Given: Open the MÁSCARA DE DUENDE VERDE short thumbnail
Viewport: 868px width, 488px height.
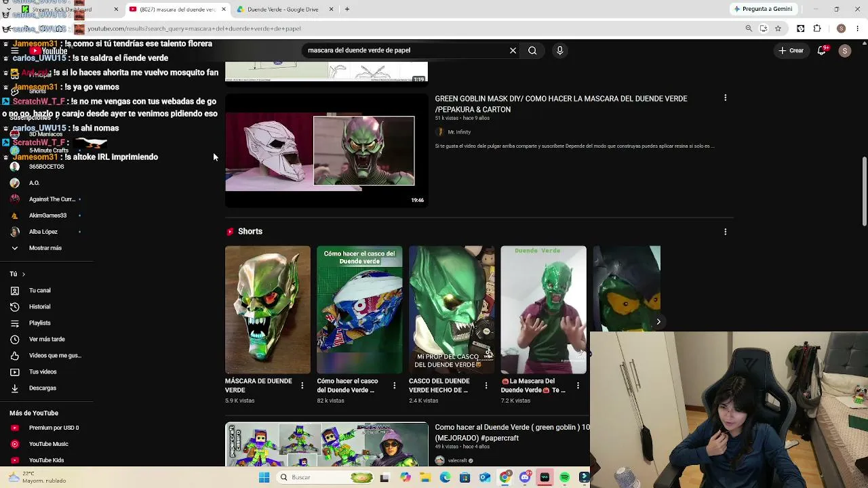Looking at the screenshot, I should click(268, 310).
